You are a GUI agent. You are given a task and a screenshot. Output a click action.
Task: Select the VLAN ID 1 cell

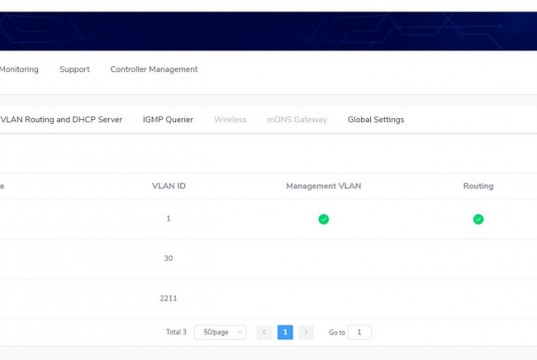point(168,219)
